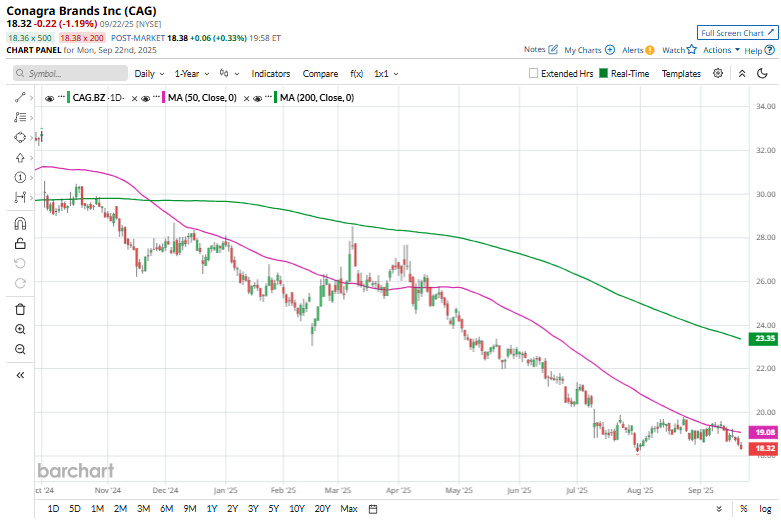This screenshot has height=520, width=781.
Task: Select the 1D time range
Action: pos(53,509)
